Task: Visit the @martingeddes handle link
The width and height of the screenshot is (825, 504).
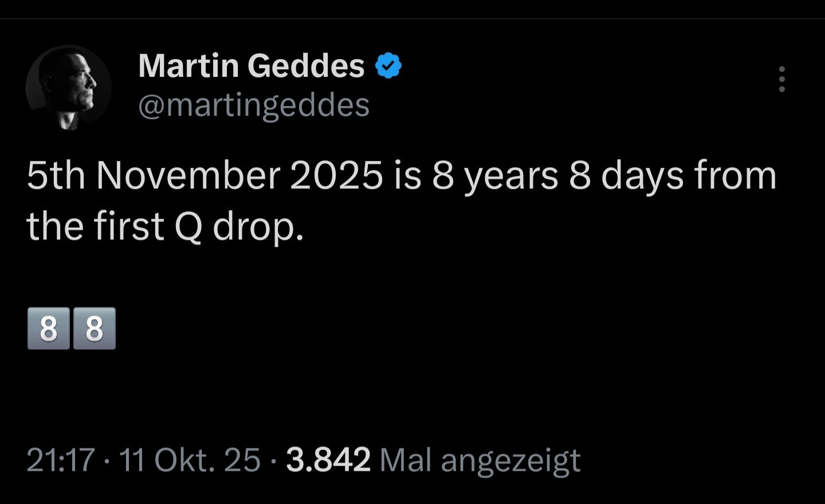Action: (254, 105)
